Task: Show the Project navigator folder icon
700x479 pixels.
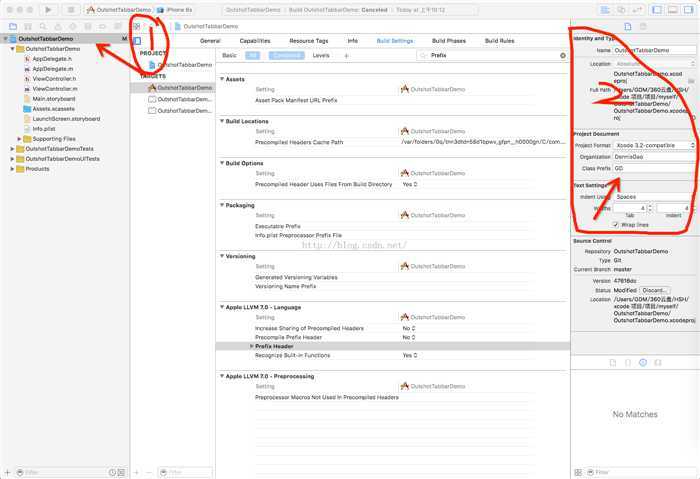Action: coord(13,27)
